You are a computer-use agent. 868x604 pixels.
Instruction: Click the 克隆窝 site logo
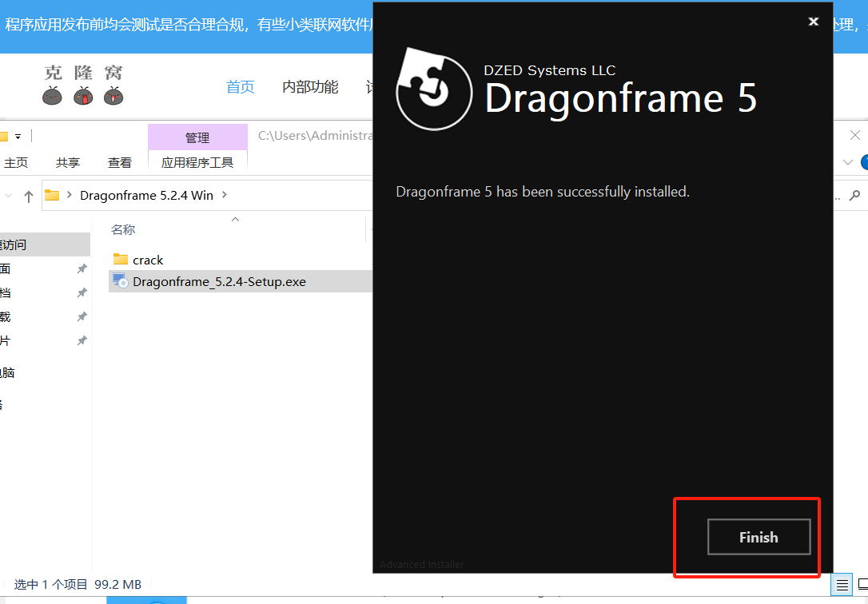[83, 85]
